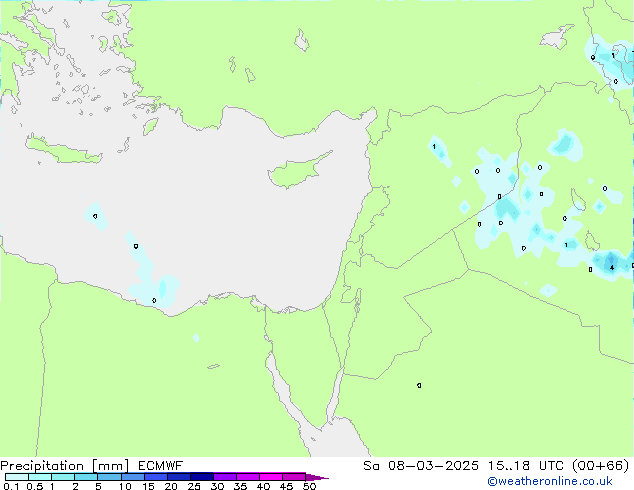Open the weatheronline.co.uk copyright link
Screen dimensions: 634x490
click(x=550, y=481)
